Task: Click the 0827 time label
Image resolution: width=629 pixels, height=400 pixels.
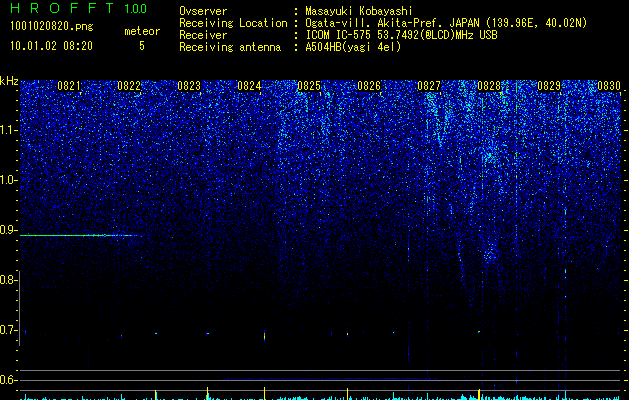Action: 429,85
